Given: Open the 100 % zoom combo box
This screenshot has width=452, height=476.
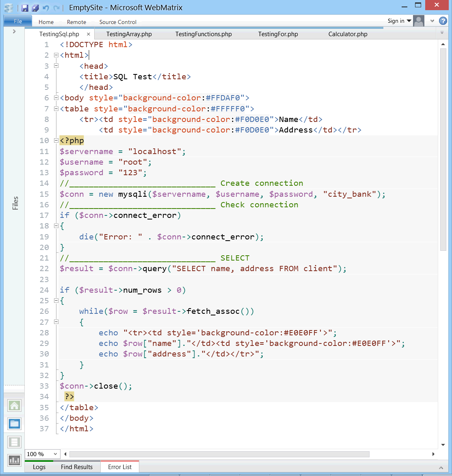Looking at the screenshot, I should point(42,454).
